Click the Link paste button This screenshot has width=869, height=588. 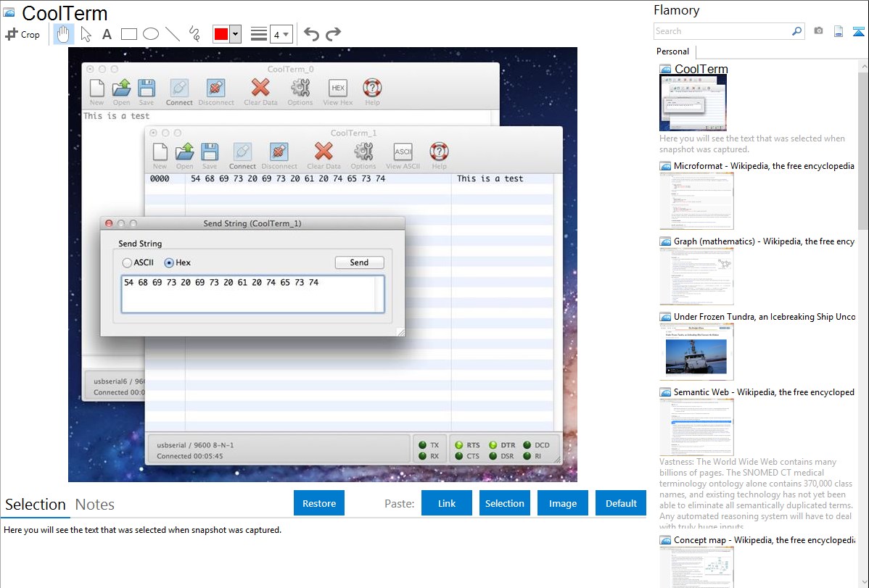pos(447,503)
